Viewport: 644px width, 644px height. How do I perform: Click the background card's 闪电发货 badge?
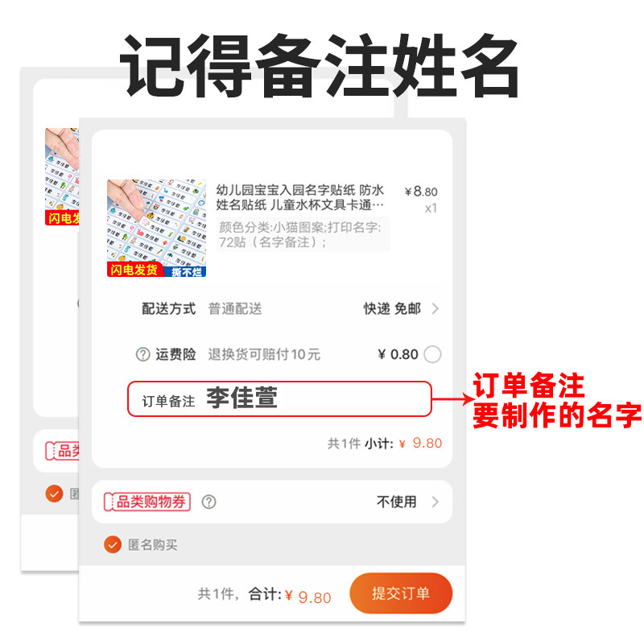coord(62,217)
